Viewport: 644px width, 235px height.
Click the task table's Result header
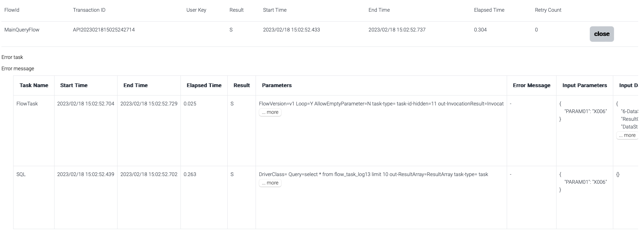[241, 85]
